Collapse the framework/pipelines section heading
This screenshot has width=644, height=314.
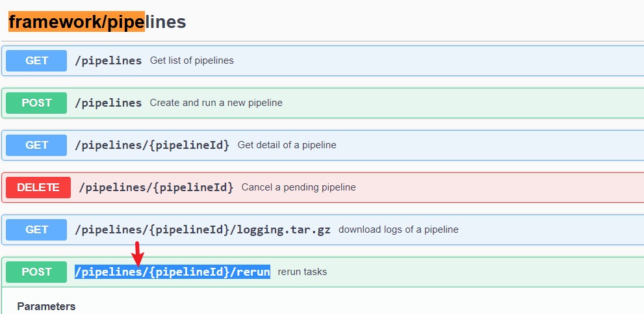coord(97,22)
